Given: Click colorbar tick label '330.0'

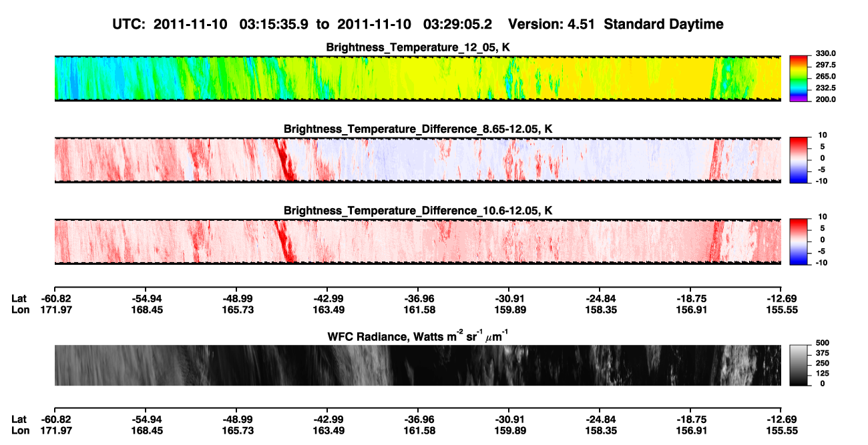Looking at the screenshot, I should (826, 53).
